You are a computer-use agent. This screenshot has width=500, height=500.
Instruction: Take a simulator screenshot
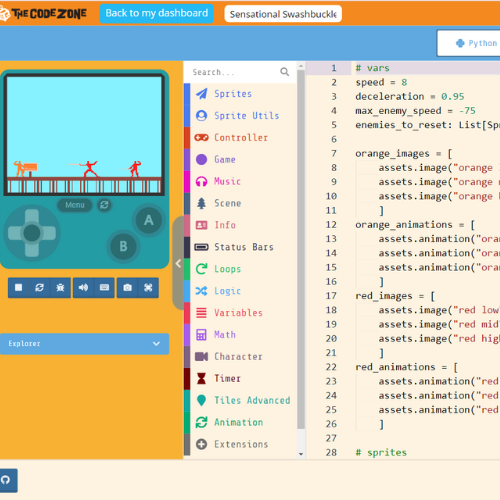point(127,287)
